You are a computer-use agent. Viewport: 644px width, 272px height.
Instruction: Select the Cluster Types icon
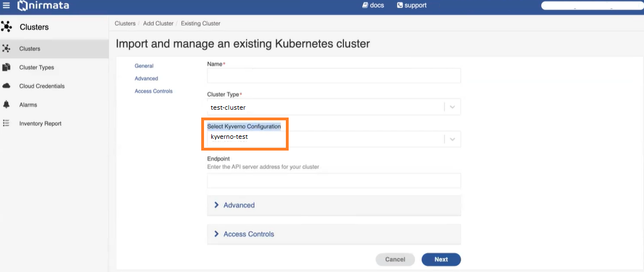click(6, 67)
